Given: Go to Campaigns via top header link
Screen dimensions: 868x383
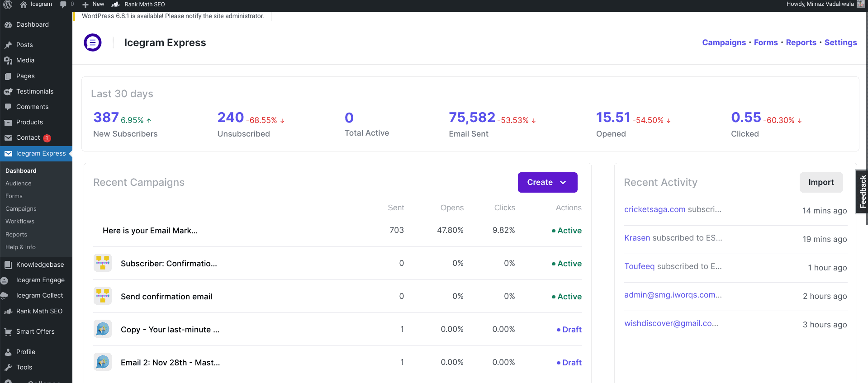Looking at the screenshot, I should click(x=724, y=43).
